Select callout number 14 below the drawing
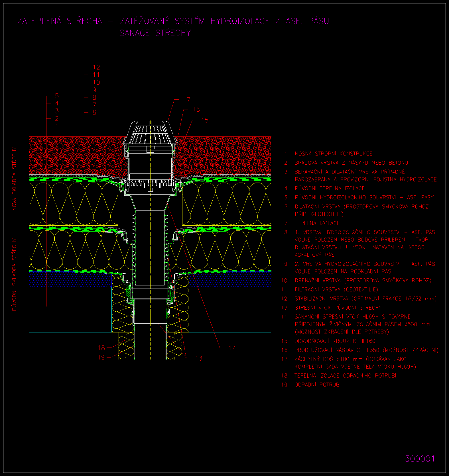This screenshot has height=476, width=449. (x=232, y=348)
